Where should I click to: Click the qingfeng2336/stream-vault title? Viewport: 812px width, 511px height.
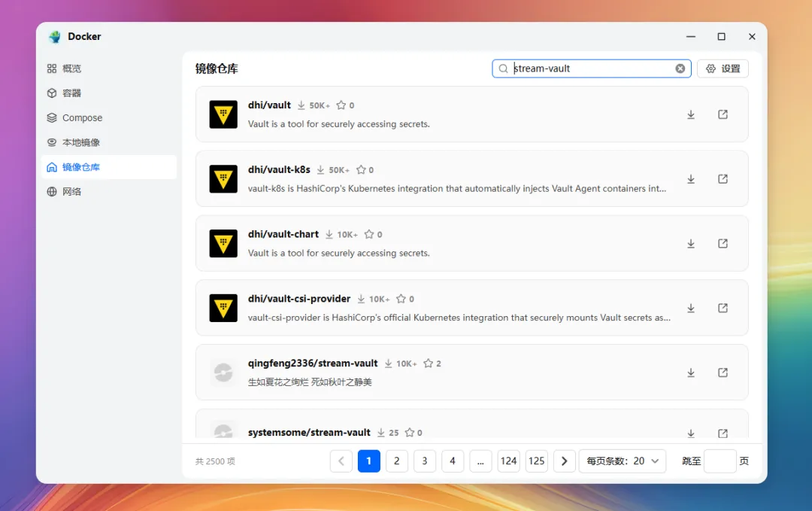[x=313, y=363]
